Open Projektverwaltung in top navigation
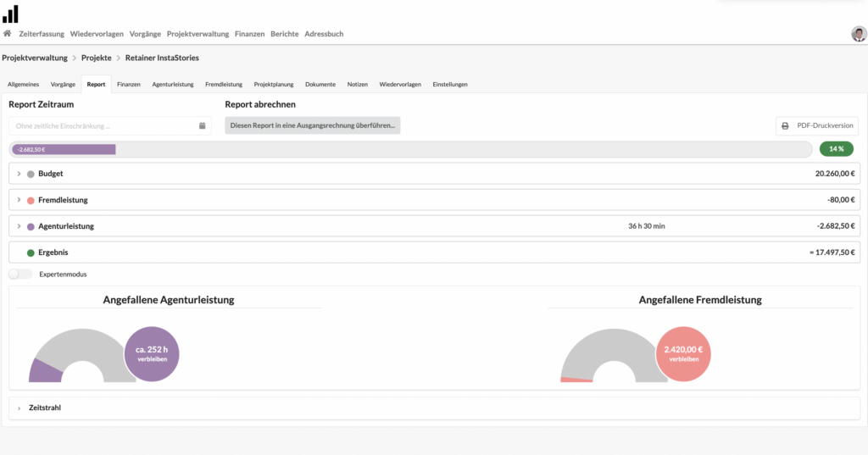This screenshot has width=868, height=455. click(198, 34)
